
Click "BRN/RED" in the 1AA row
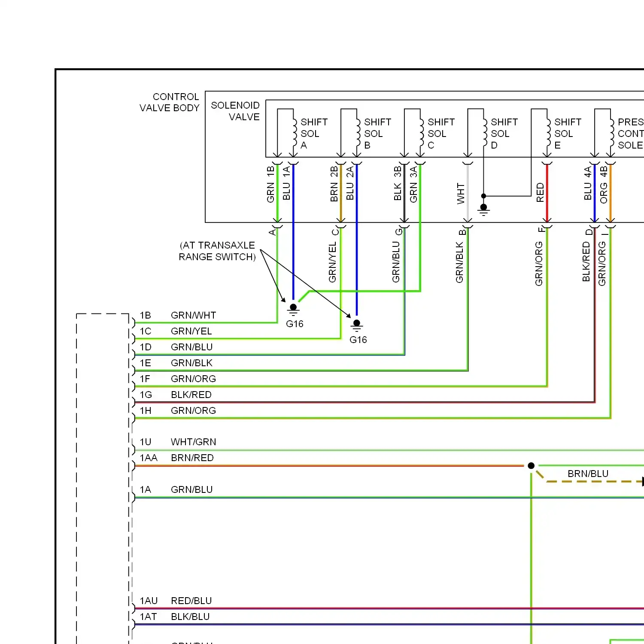coord(192,458)
